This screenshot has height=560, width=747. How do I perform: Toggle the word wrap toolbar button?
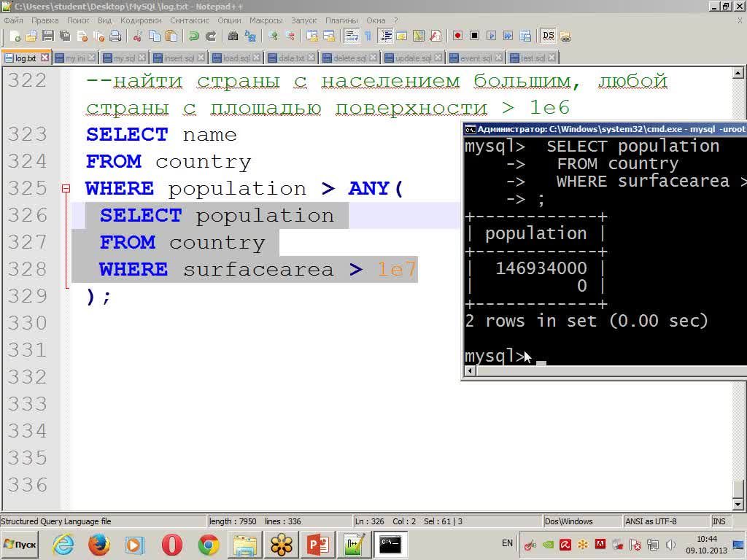point(352,36)
